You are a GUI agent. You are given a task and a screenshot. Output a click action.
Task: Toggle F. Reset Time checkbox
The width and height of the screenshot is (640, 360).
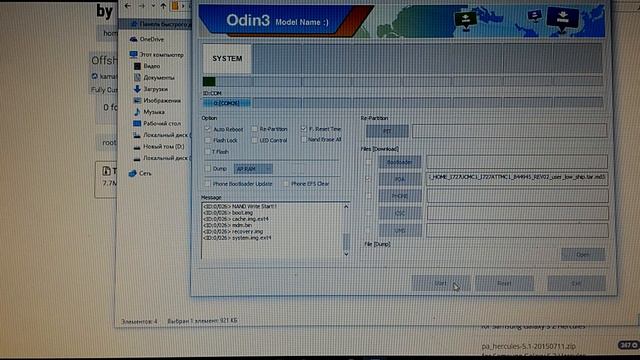(303, 129)
